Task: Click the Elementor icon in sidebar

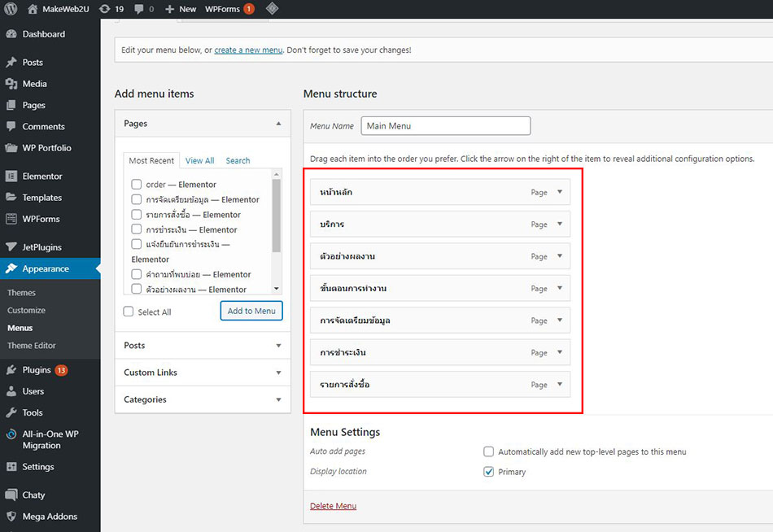Action: click(x=11, y=177)
